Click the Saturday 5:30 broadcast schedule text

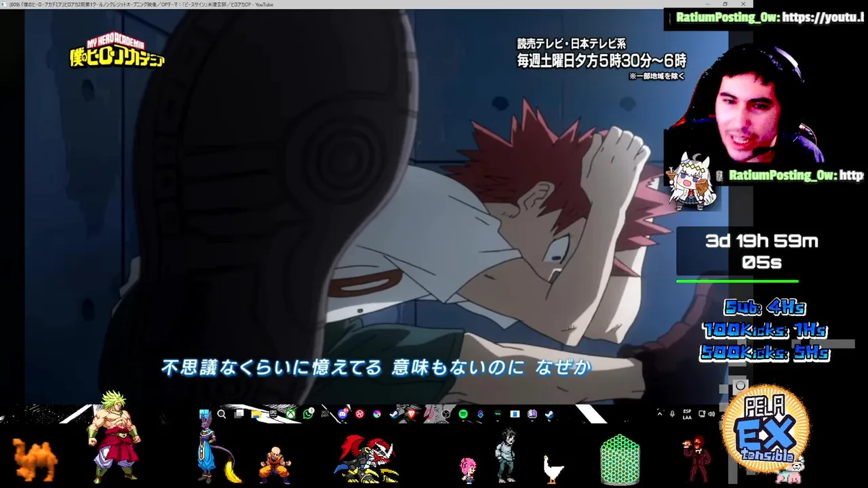[601, 60]
